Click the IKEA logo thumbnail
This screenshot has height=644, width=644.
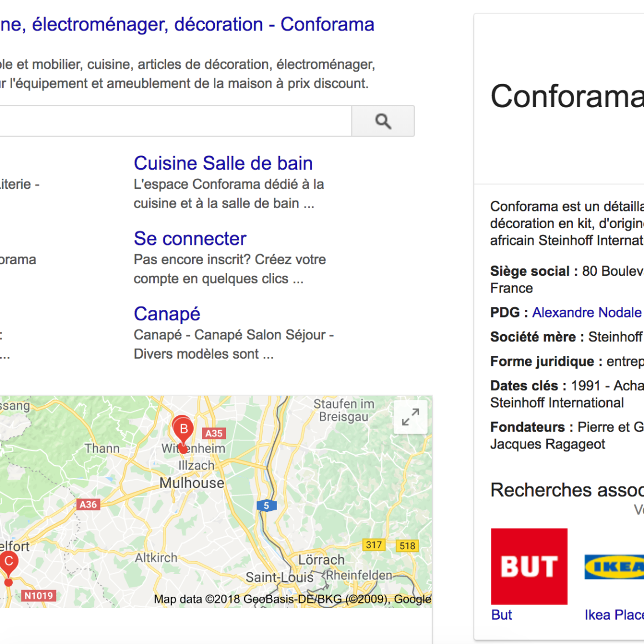pyautogui.click(x=614, y=566)
